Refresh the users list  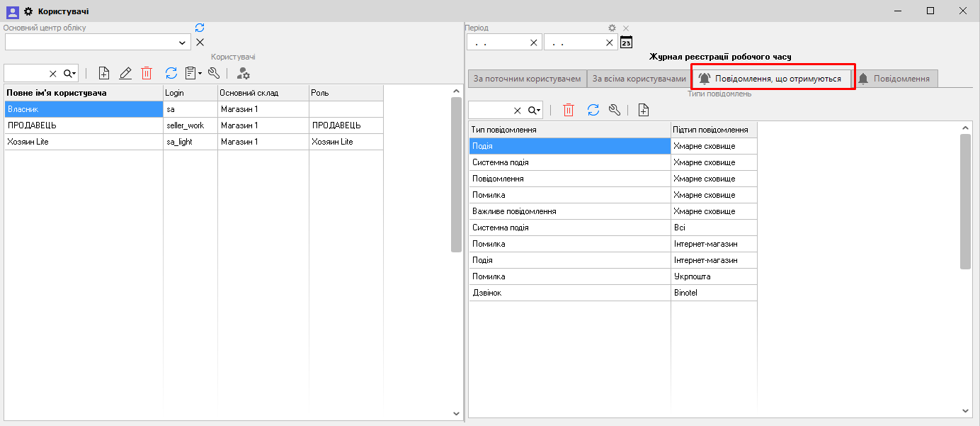point(171,73)
